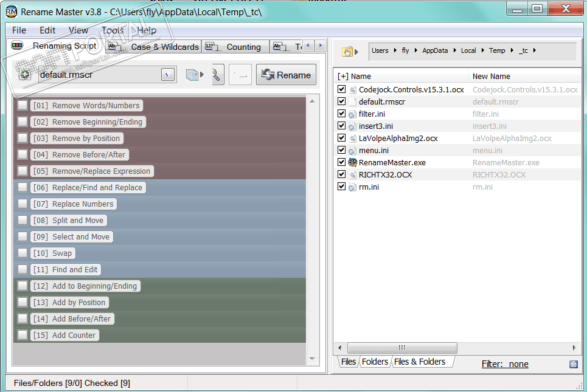Click the menu.ini file icon

[352, 151]
